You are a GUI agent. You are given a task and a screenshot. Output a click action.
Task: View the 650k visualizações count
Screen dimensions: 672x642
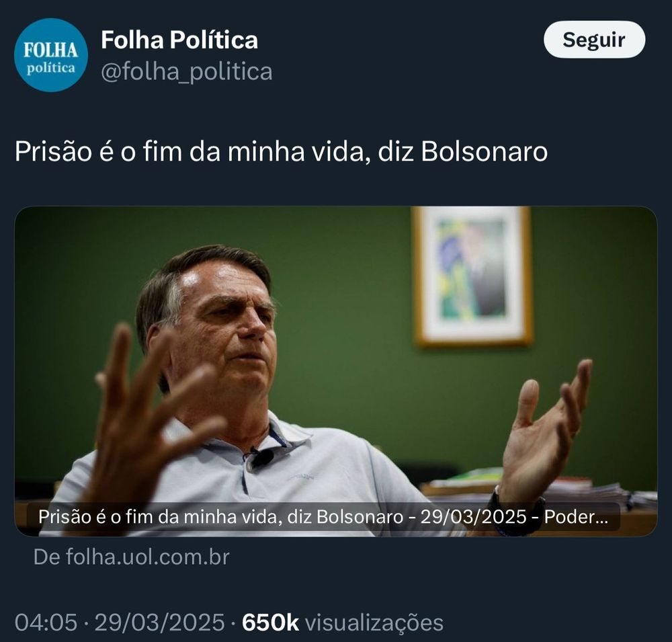pos(343,623)
